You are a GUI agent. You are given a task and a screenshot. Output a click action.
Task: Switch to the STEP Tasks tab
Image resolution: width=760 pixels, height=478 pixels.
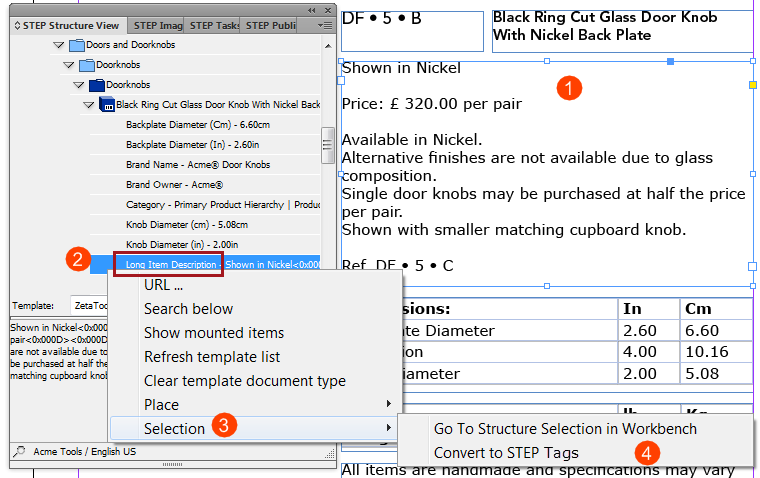click(214, 26)
